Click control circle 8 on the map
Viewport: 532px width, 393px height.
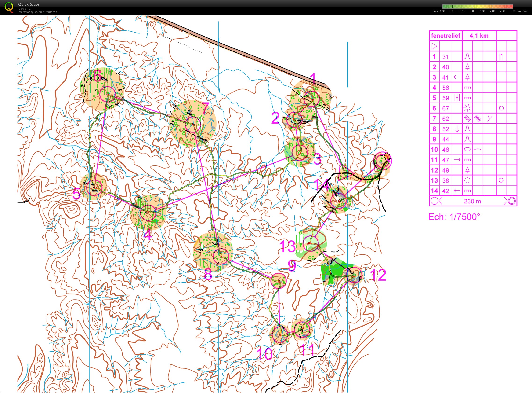pyautogui.click(x=221, y=256)
